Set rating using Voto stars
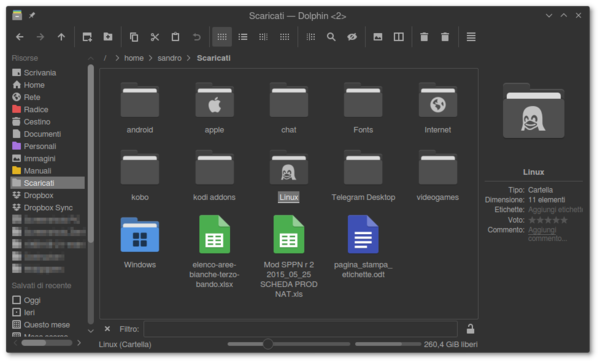 (548, 220)
